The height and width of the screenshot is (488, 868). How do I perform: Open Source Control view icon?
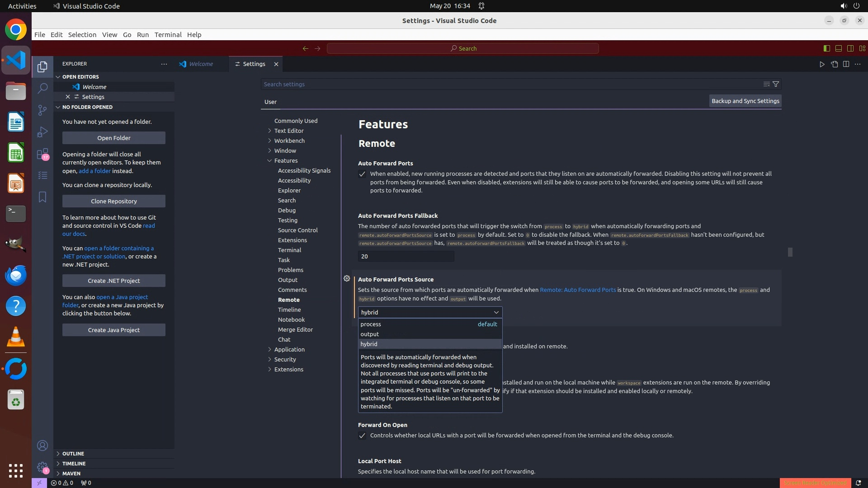click(42, 110)
